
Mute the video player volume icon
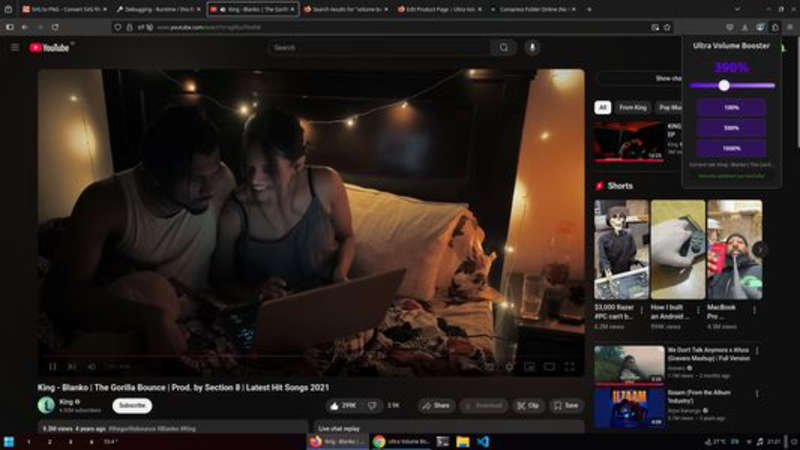92,366
